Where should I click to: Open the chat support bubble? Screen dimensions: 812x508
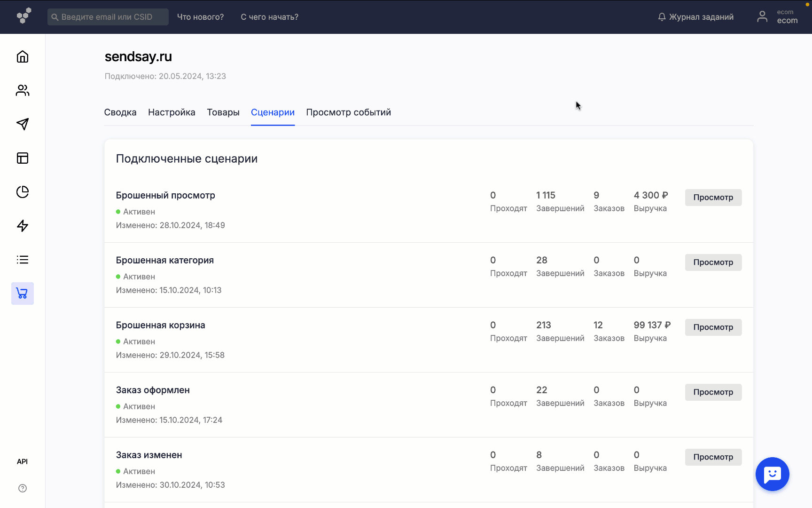click(772, 474)
